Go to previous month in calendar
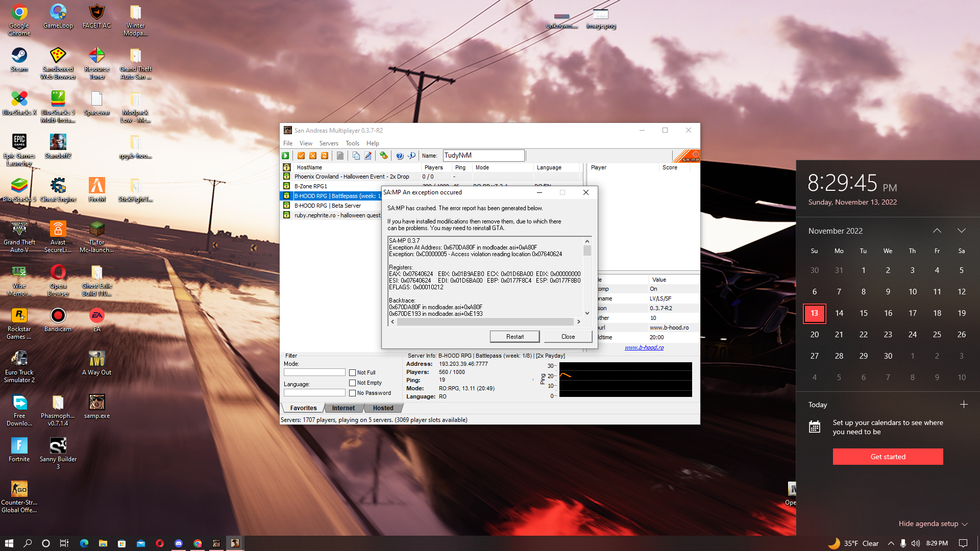This screenshot has width=980, height=551. pos(937,231)
